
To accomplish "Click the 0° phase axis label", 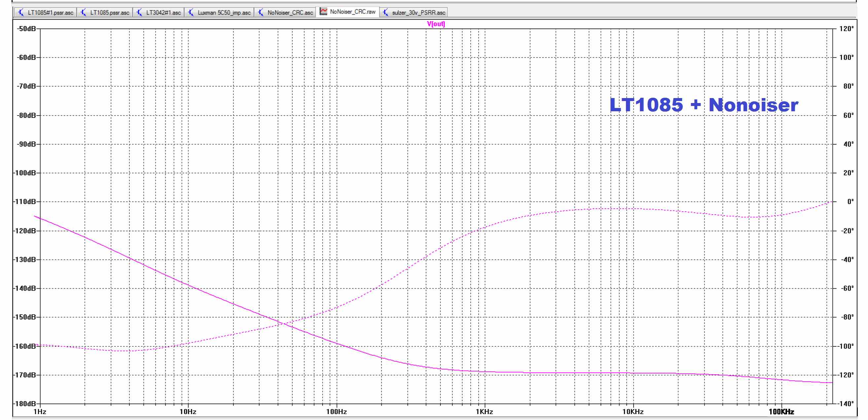I will tap(851, 201).
